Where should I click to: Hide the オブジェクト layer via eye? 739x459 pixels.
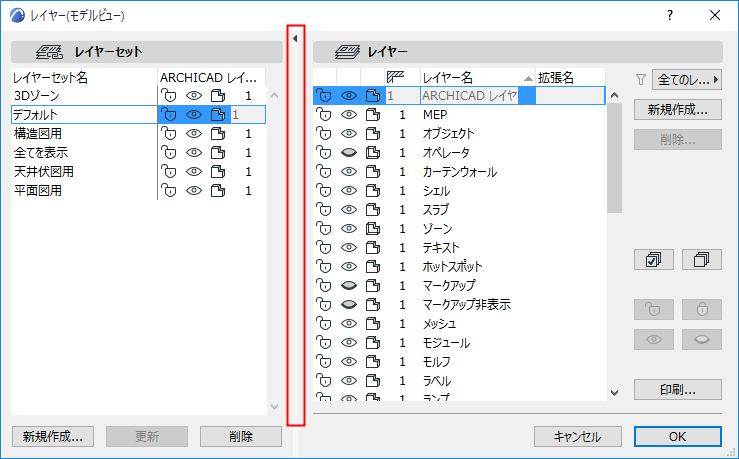pyautogui.click(x=349, y=134)
